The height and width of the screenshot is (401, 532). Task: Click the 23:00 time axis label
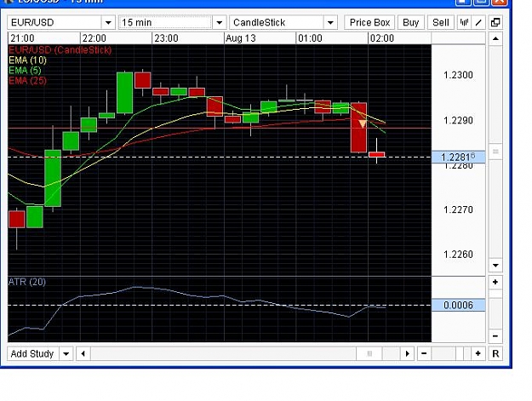click(166, 38)
